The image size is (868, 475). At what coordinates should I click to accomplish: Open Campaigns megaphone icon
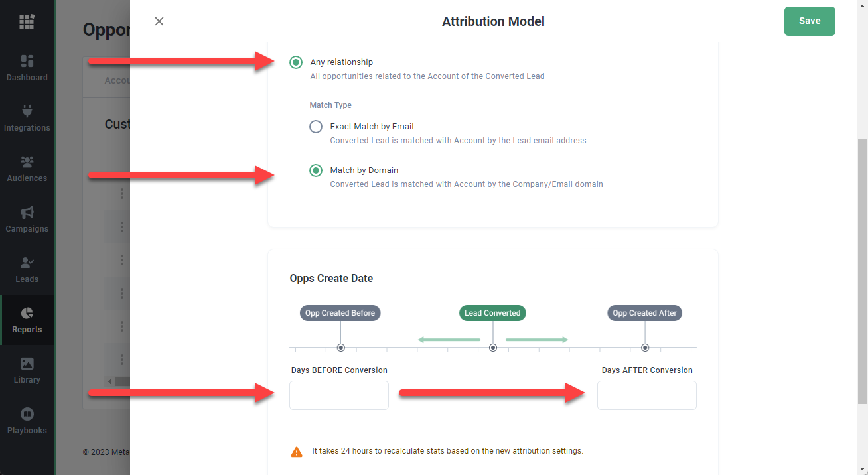pos(27,213)
